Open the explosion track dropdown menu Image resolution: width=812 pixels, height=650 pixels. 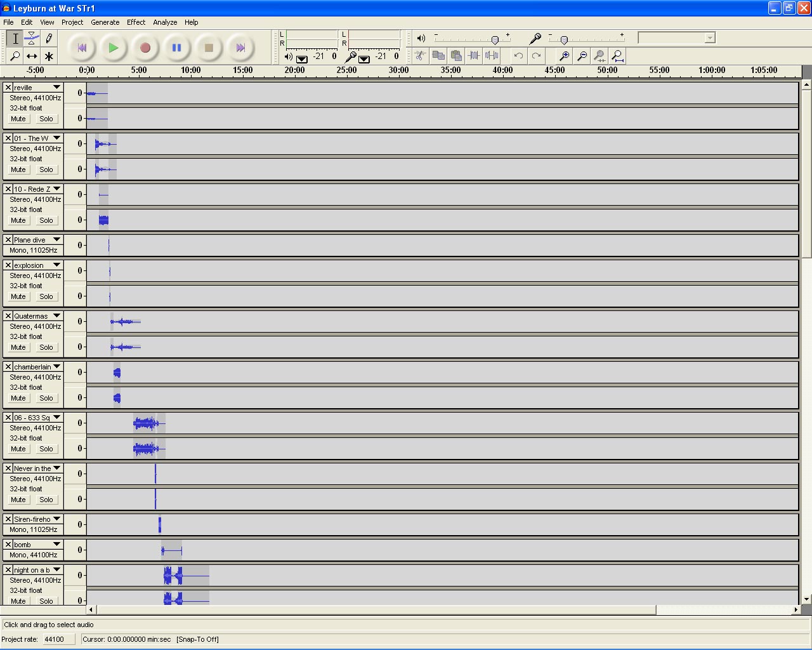(56, 265)
